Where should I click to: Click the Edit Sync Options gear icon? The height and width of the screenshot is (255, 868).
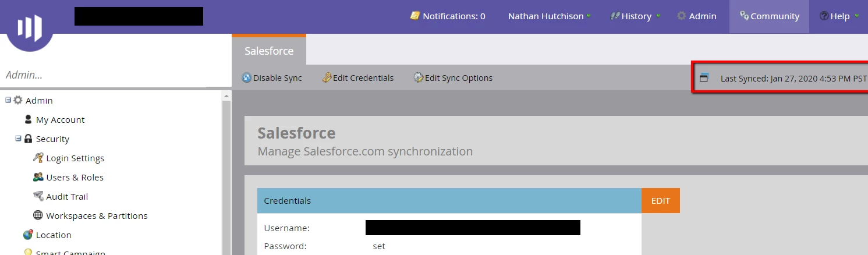point(419,77)
